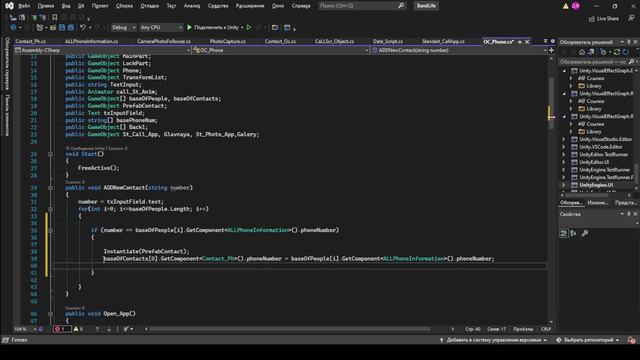Screen dimensions: 640x360
Task: Open the OC_Phone class dropdown
Action: point(281,50)
